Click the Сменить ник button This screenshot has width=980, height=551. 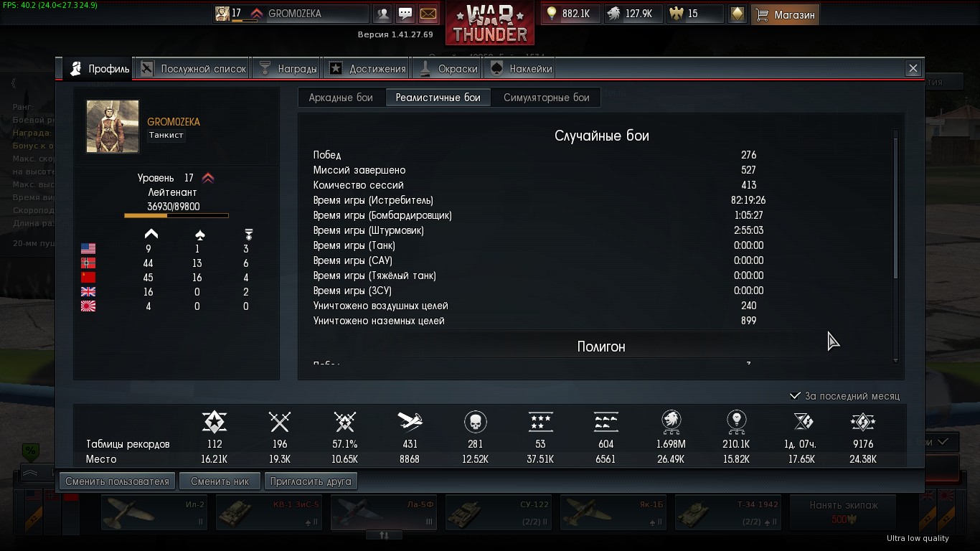(x=220, y=481)
